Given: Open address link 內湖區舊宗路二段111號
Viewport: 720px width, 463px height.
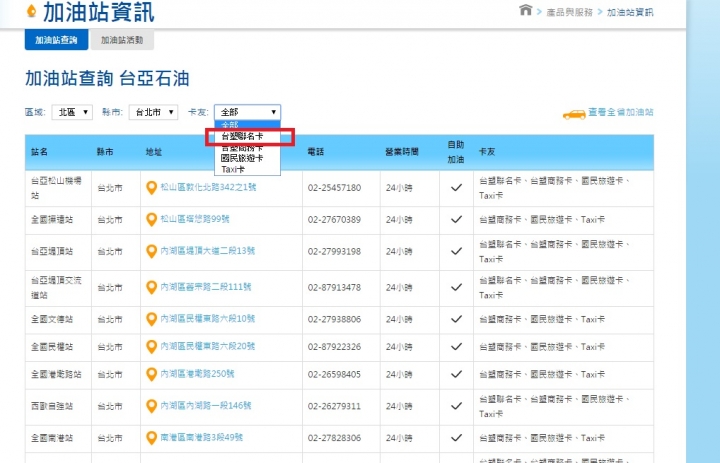Looking at the screenshot, I should (x=206, y=287).
